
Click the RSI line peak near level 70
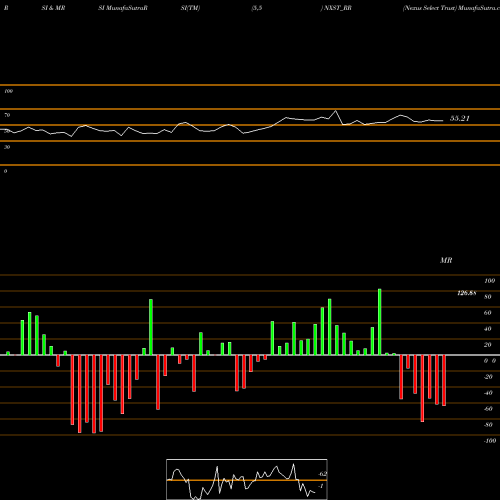click(x=336, y=111)
